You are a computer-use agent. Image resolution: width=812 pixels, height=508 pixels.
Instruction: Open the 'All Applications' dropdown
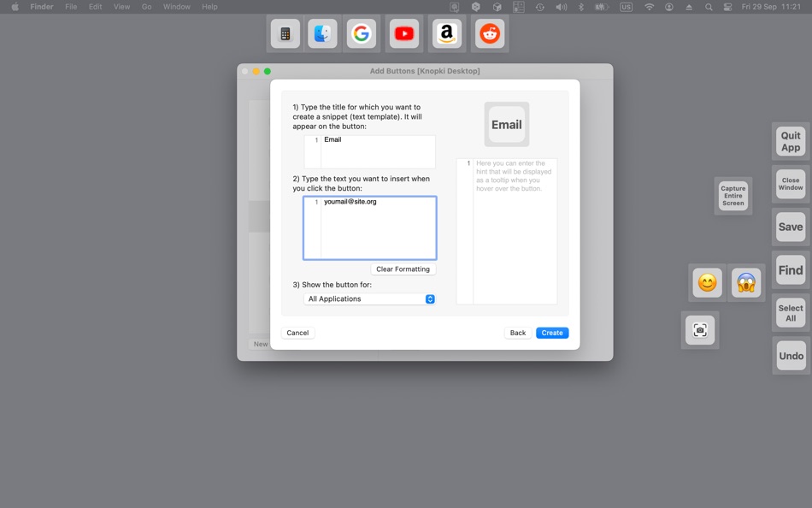tap(369, 299)
